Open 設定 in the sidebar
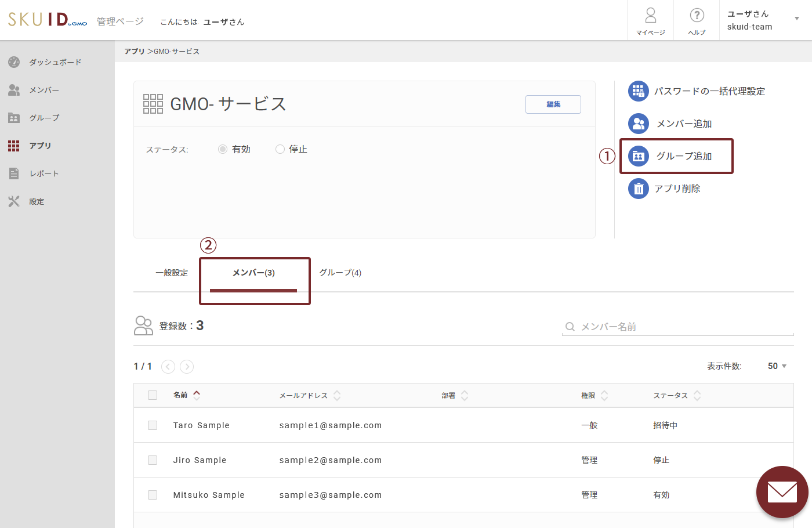The image size is (812, 528). (x=37, y=201)
